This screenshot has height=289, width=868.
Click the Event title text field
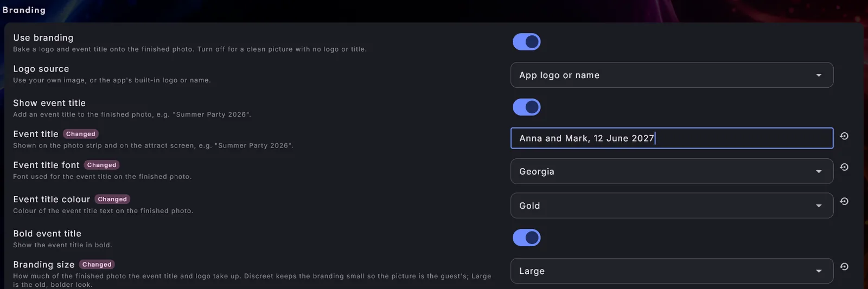point(672,138)
